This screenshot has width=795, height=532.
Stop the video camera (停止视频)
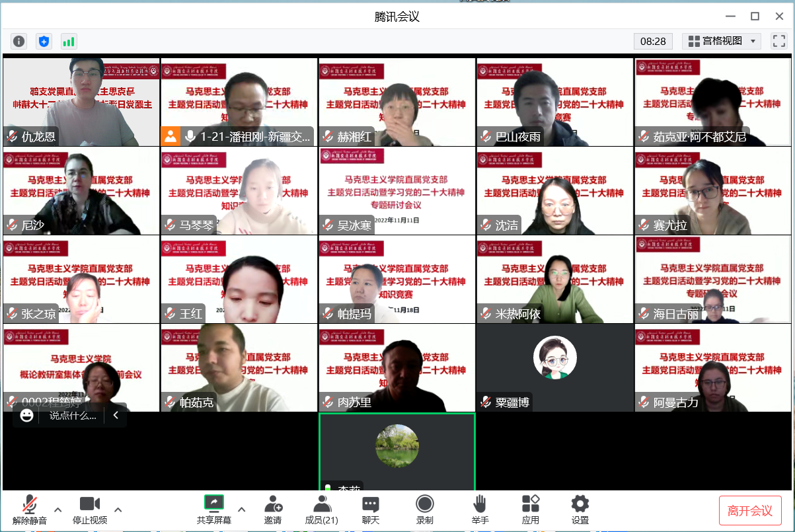click(x=89, y=510)
